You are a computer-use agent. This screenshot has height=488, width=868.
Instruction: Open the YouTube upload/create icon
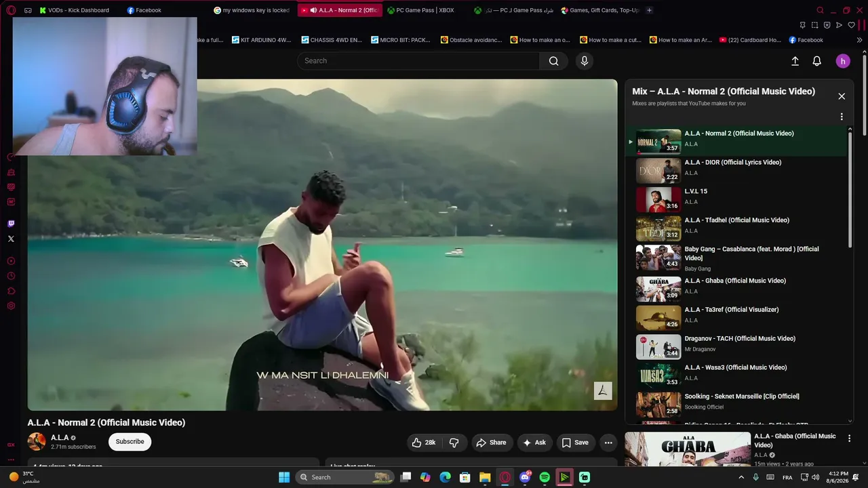795,61
